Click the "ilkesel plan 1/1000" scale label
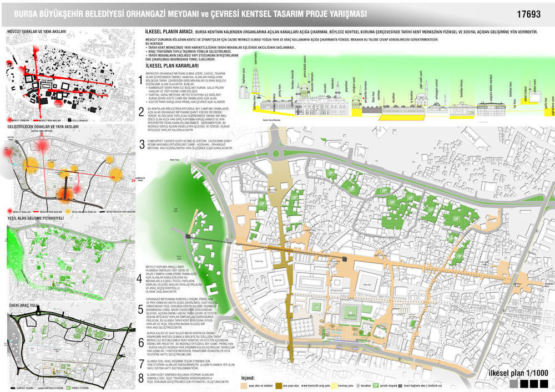This screenshot has width=555, height=392. pyautogui.click(x=518, y=373)
